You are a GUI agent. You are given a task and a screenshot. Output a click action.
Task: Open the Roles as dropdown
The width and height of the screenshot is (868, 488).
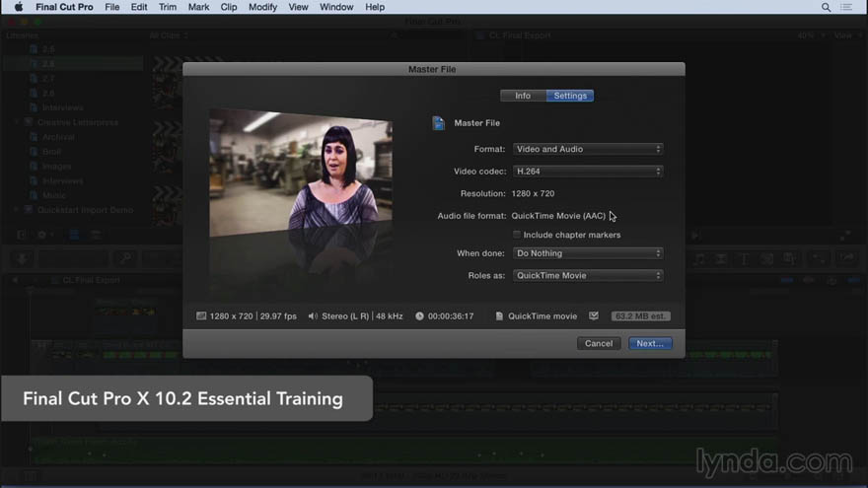point(587,275)
